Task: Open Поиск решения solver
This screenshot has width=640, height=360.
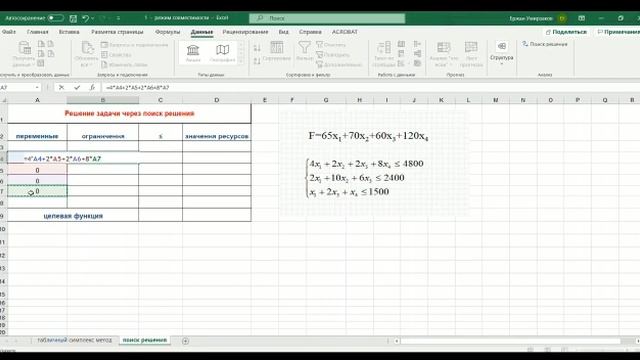Action: tap(545, 44)
